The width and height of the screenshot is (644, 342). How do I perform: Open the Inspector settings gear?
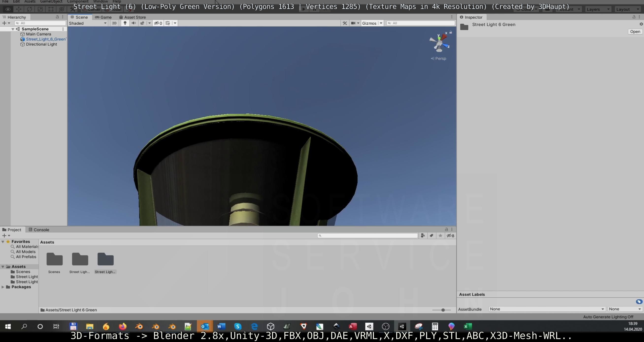click(x=641, y=24)
